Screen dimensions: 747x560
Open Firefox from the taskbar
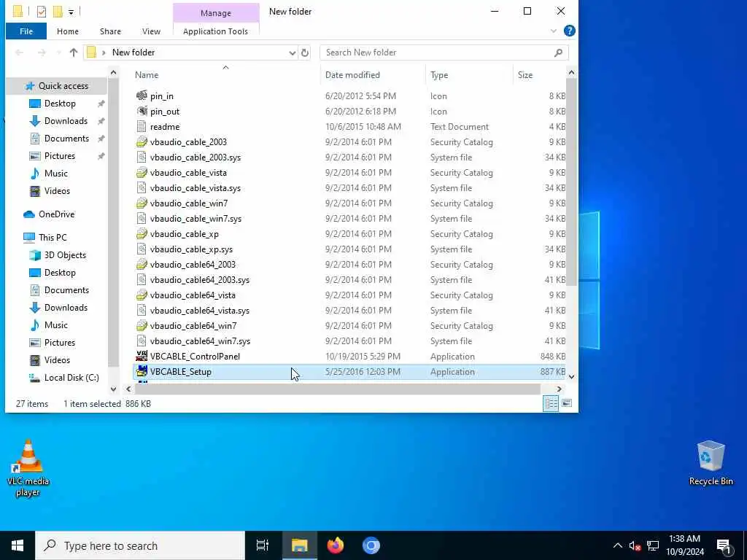pos(336,545)
